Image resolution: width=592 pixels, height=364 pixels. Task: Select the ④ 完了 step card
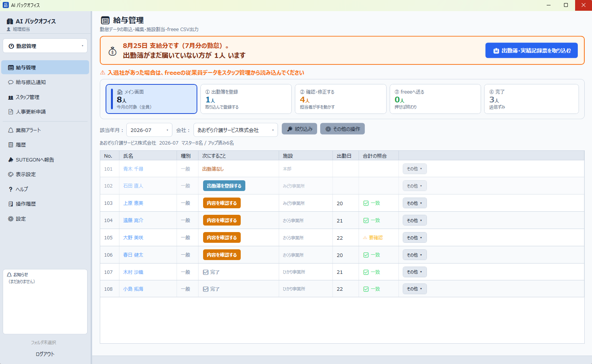[531, 99]
